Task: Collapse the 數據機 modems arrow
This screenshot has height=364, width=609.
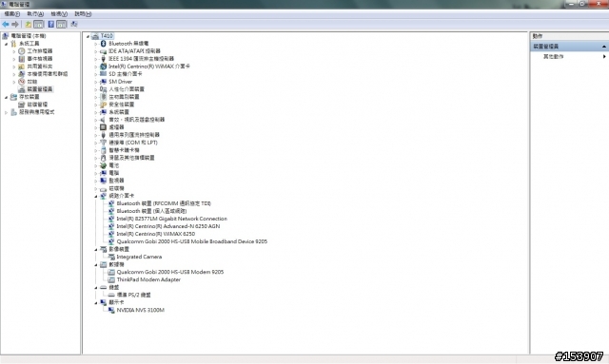Action: coord(96,264)
